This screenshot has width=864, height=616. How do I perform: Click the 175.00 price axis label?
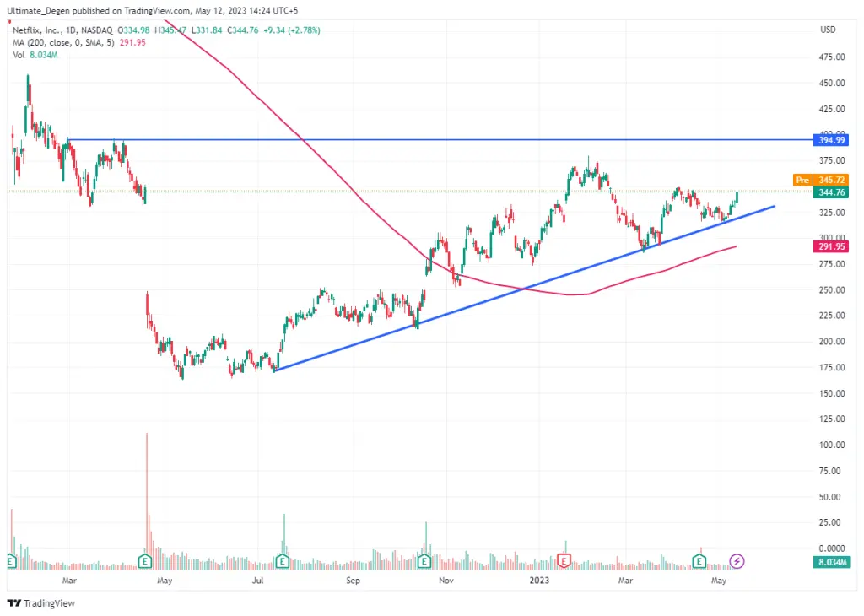[831, 367]
